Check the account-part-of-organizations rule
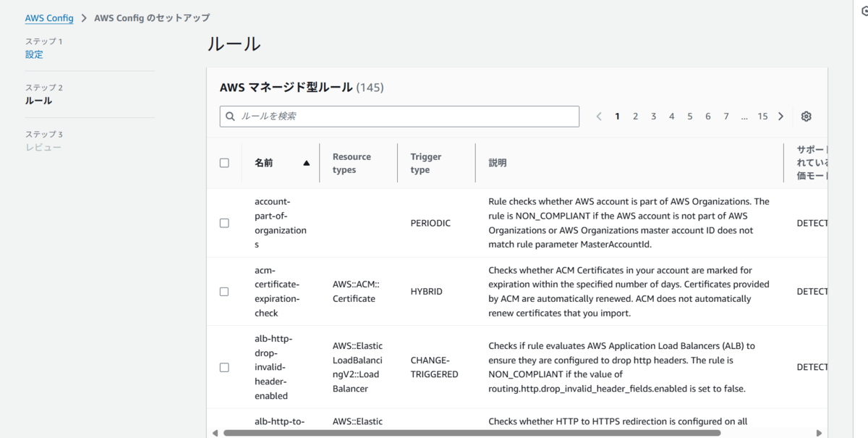The width and height of the screenshot is (868, 438). coord(224,223)
